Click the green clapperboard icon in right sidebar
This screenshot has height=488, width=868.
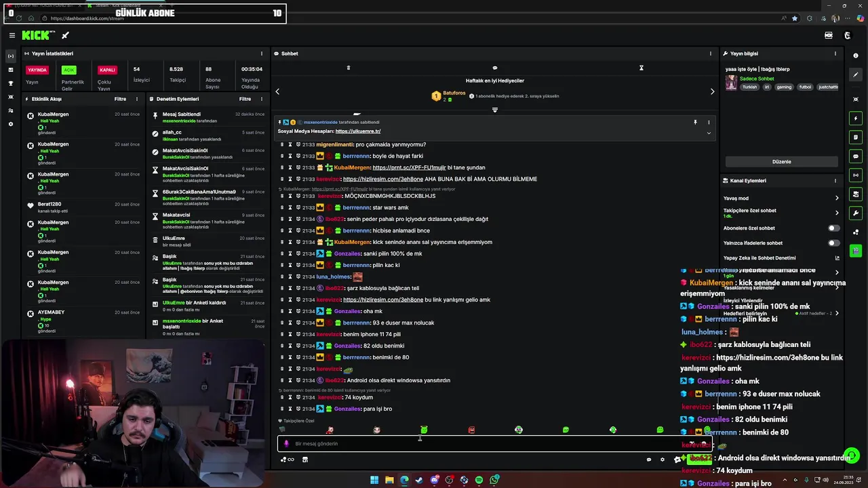pyautogui.click(x=856, y=251)
